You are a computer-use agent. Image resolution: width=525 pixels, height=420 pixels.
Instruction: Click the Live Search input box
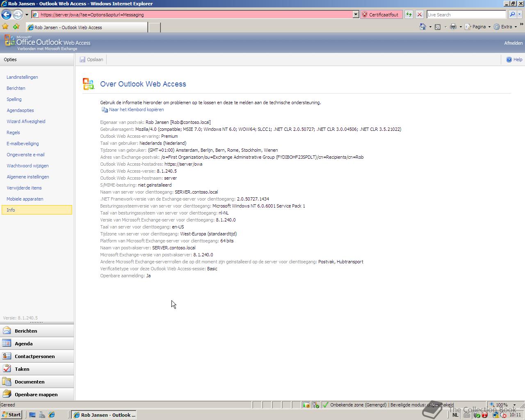pyautogui.click(x=466, y=14)
